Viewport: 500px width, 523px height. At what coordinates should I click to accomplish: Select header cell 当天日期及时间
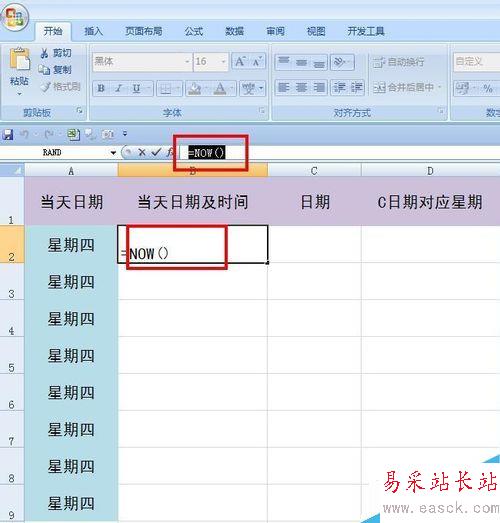[x=193, y=201]
